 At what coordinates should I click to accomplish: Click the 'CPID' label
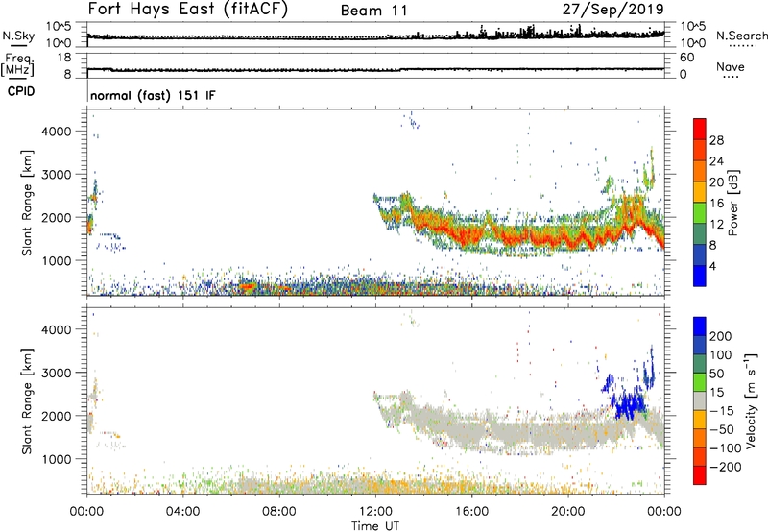[x=21, y=91]
